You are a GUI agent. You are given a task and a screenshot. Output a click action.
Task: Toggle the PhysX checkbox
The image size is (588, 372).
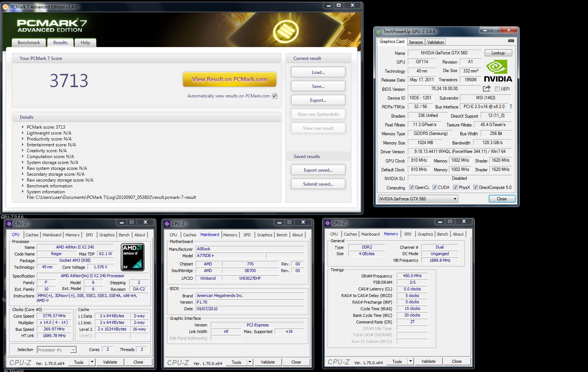point(455,187)
